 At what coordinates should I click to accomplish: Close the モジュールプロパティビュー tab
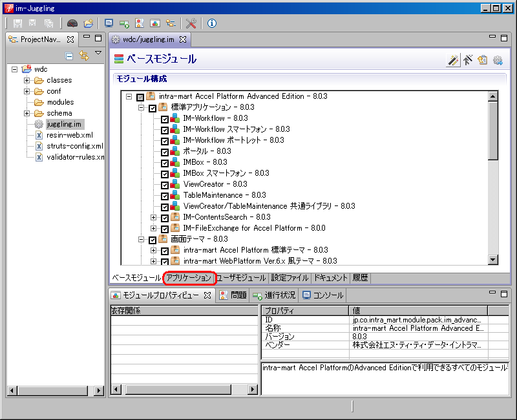[x=207, y=295]
